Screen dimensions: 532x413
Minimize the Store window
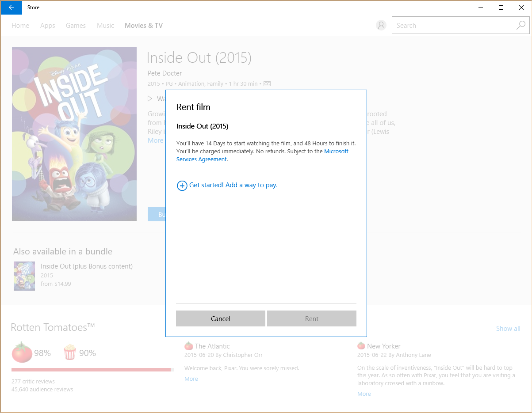click(481, 8)
